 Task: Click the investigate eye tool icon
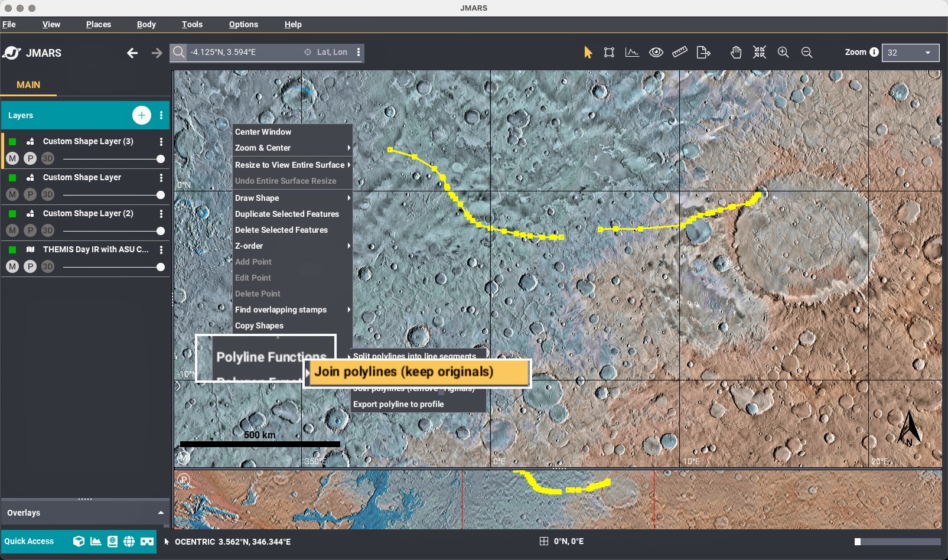click(656, 53)
